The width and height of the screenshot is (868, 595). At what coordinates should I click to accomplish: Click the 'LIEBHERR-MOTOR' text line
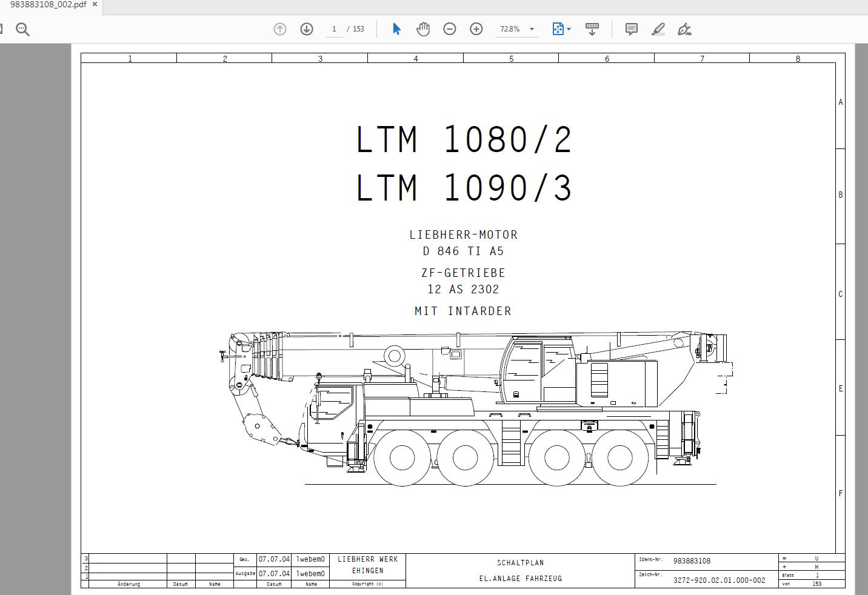point(464,234)
